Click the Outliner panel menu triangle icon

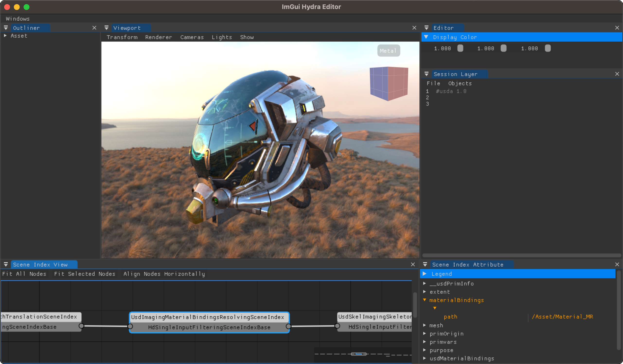click(6, 28)
